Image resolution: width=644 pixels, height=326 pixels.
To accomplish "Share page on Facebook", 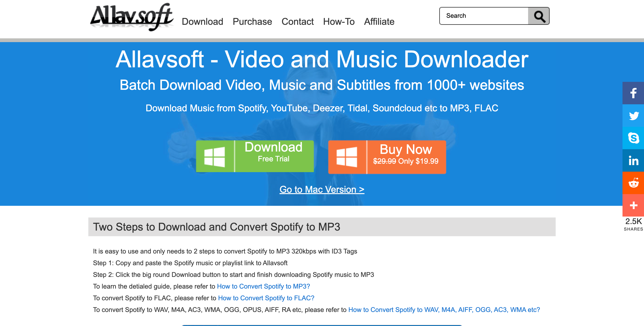I will point(633,93).
